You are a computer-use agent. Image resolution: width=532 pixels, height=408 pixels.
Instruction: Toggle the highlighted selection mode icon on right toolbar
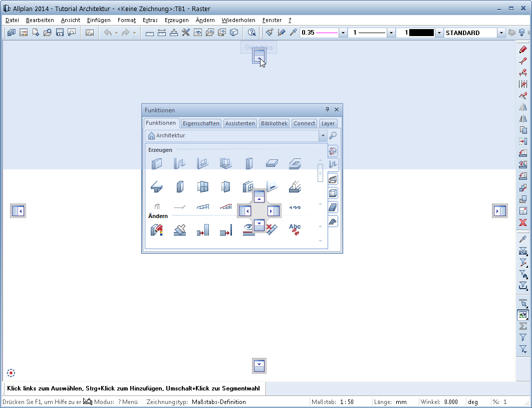[x=523, y=315]
